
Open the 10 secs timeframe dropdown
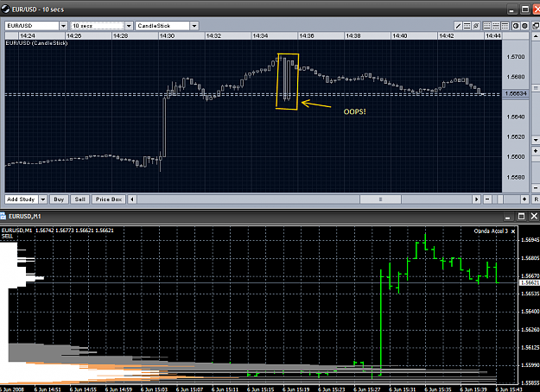tap(129, 26)
